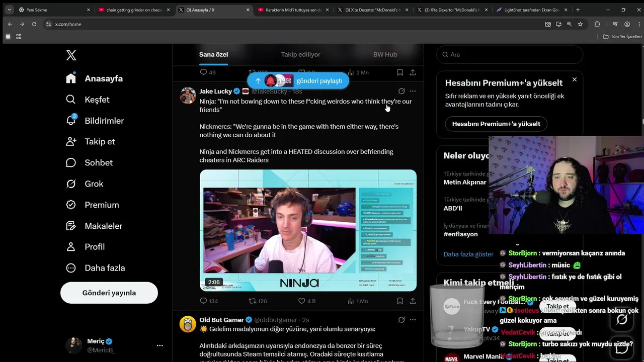Open more options on Old But Gamer's post
This screenshot has height=362, width=644.
pos(413,320)
